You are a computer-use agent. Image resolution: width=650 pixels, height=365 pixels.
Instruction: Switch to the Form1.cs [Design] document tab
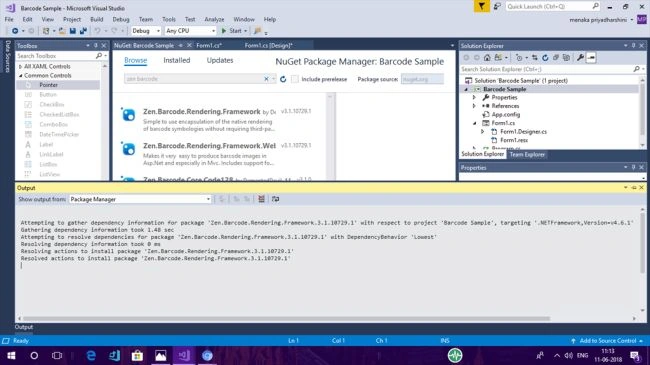click(269, 45)
